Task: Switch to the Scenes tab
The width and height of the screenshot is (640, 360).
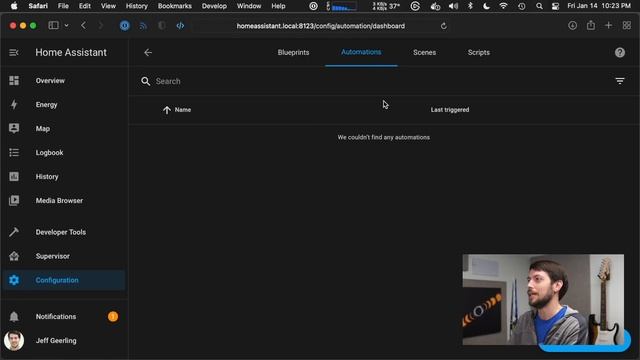Action: pyautogui.click(x=424, y=53)
